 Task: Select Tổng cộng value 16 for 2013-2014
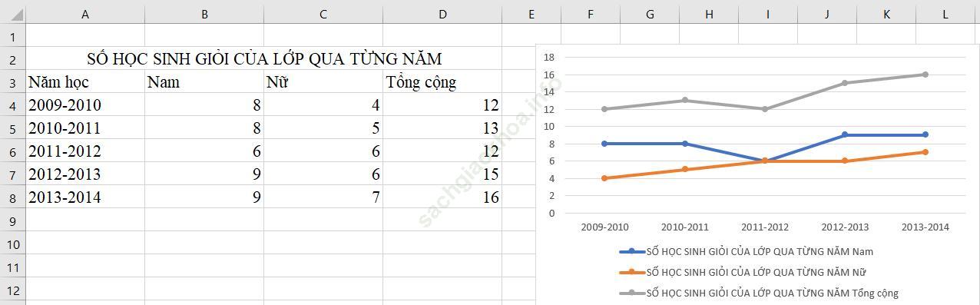442,197
